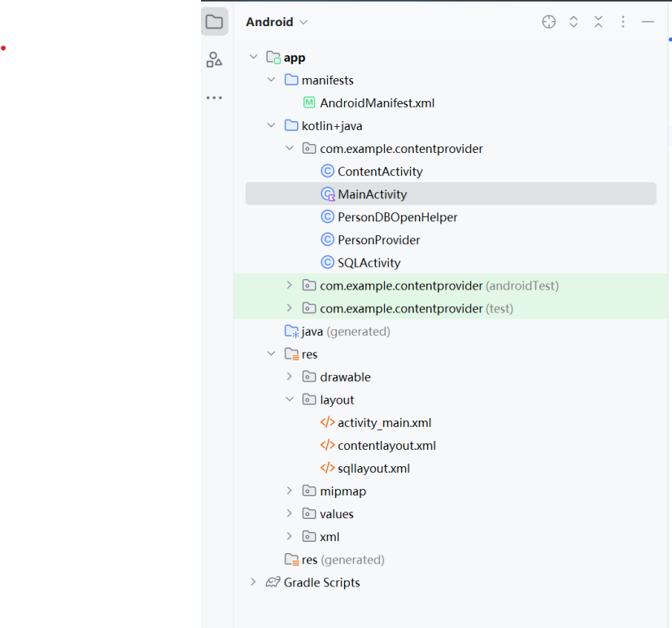
Task: Select activity_main.xml layout file
Action: (x=385, y=423)
